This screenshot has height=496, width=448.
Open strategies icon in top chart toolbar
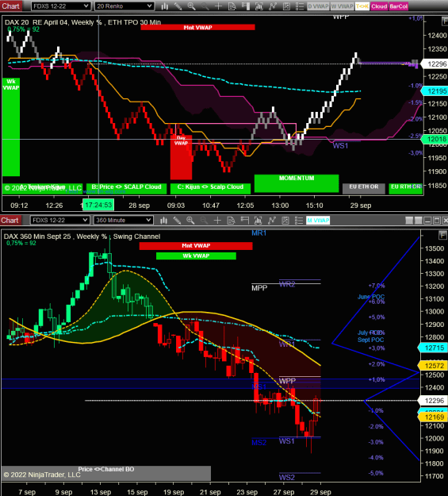click(272, 6)
